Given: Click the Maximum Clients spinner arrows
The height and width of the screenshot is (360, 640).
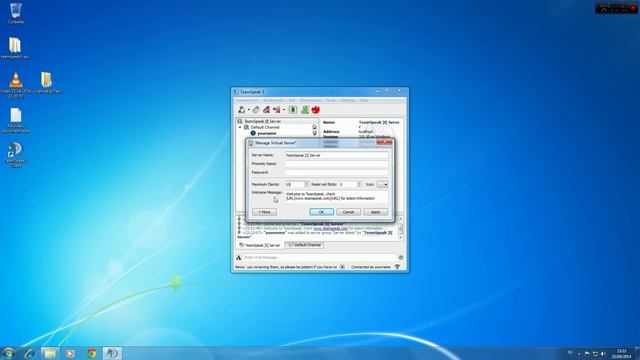Looking at the screenshot, I should pos(307,184).
